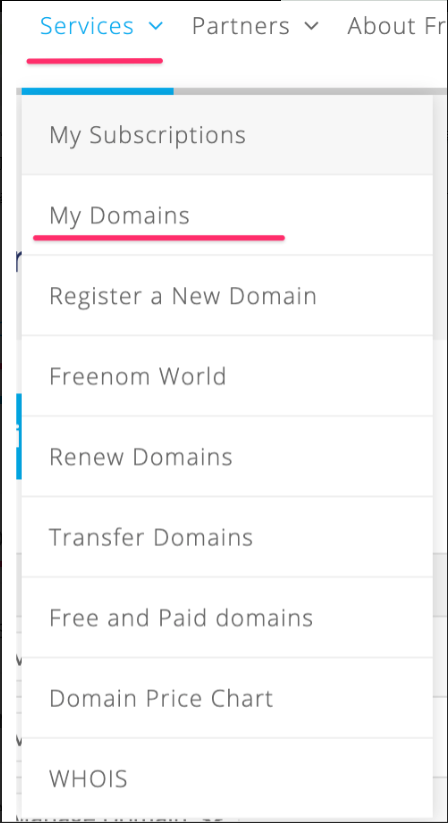Viewport: 448px width, 823px height.
Task: Click Transfer Domains menu entry
Action: click(x=227, y=537)
